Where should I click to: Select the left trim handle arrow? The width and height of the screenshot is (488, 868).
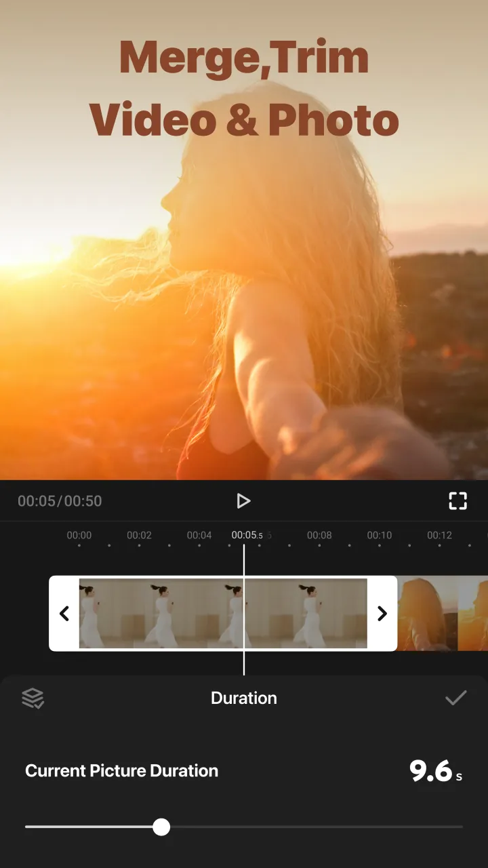(x=64, y=614)
